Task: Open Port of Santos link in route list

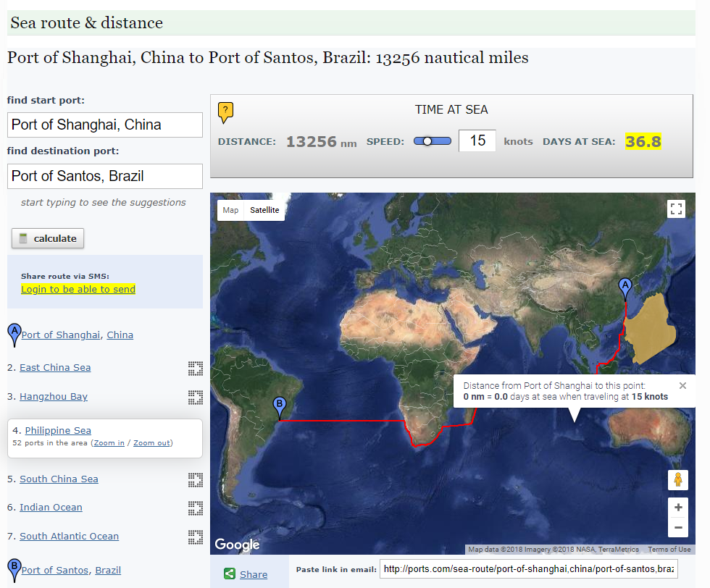Action: tap(55, 571)
